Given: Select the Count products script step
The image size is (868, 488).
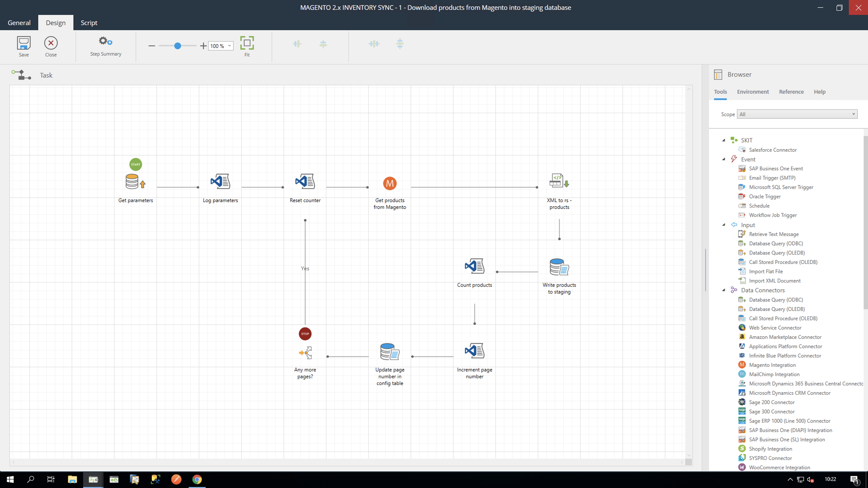Looking at the screenshot, I should [x=474, y=266].
